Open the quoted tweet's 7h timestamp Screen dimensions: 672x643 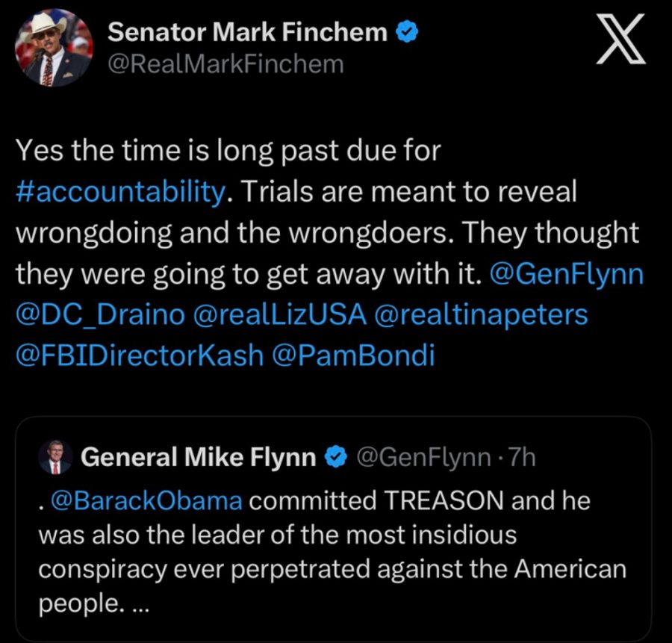(x=520, y=456)
